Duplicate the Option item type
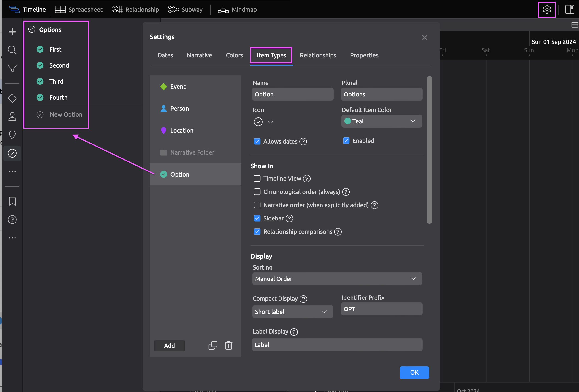 click(x=213, y=345)
